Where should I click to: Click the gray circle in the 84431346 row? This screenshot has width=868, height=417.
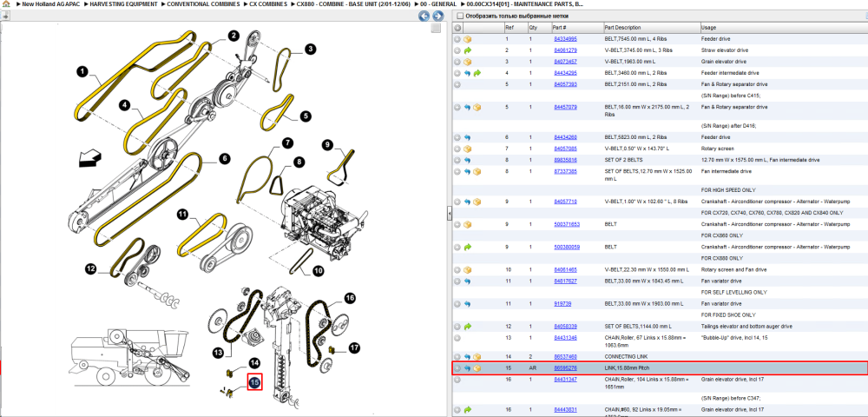(x=457, y=338)
